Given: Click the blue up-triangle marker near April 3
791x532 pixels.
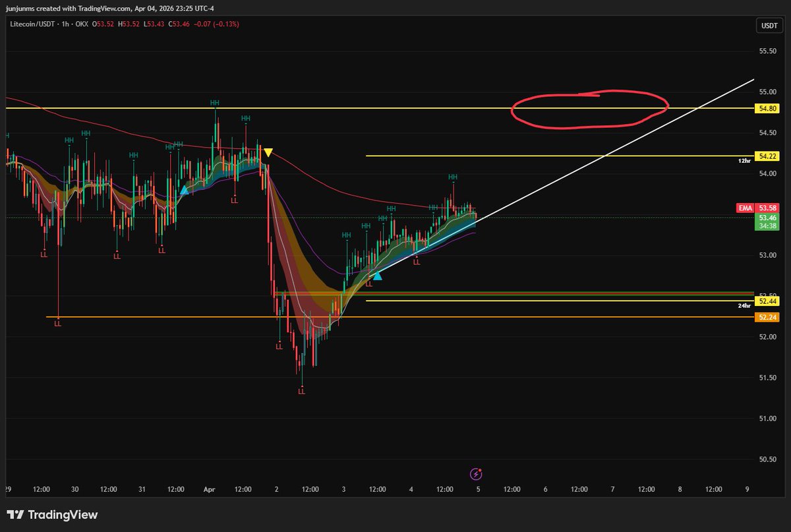Looking at the screenshot, I should click(x=376, y=276).
